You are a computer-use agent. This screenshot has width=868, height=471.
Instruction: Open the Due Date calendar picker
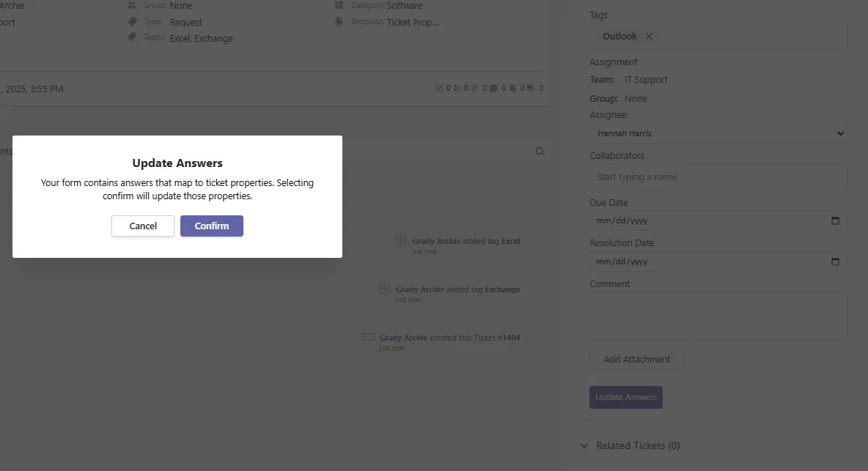pos(835,220)
